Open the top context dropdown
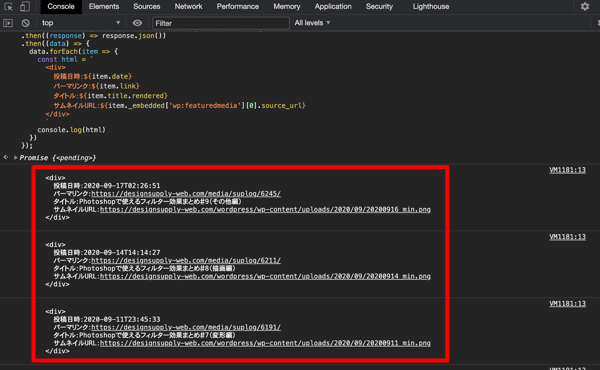 tap(81, 23)
